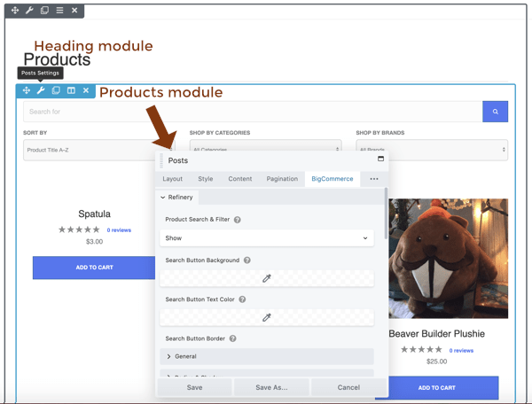Click the move handle in the row toolbar
The image size is (532, 404).
(x=15, y=11)
